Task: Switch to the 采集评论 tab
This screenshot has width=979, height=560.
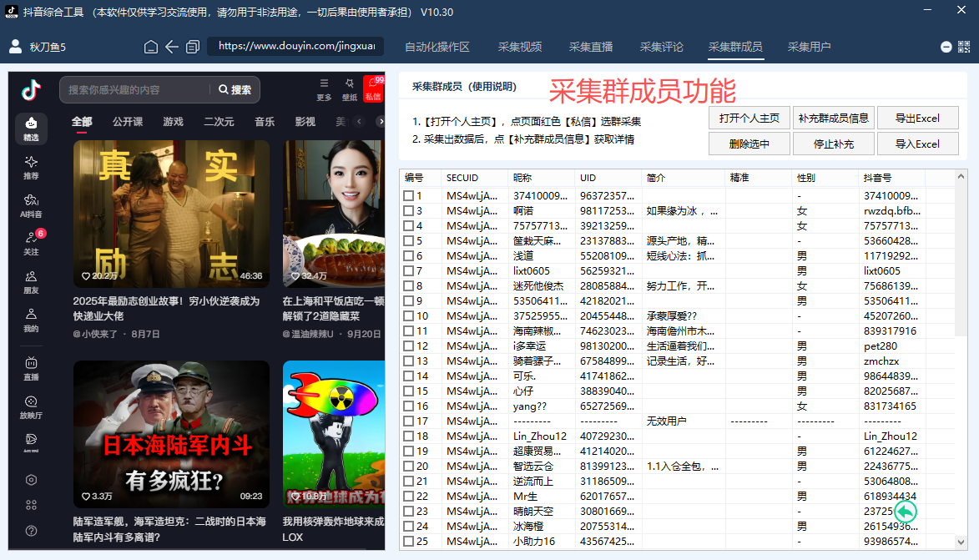Action: click(662, 47)
